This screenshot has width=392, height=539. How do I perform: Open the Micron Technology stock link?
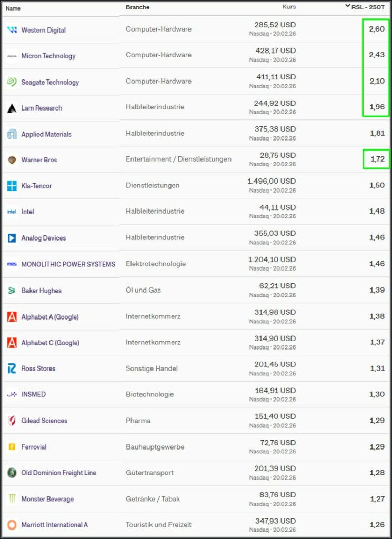(x=48, y=56)
